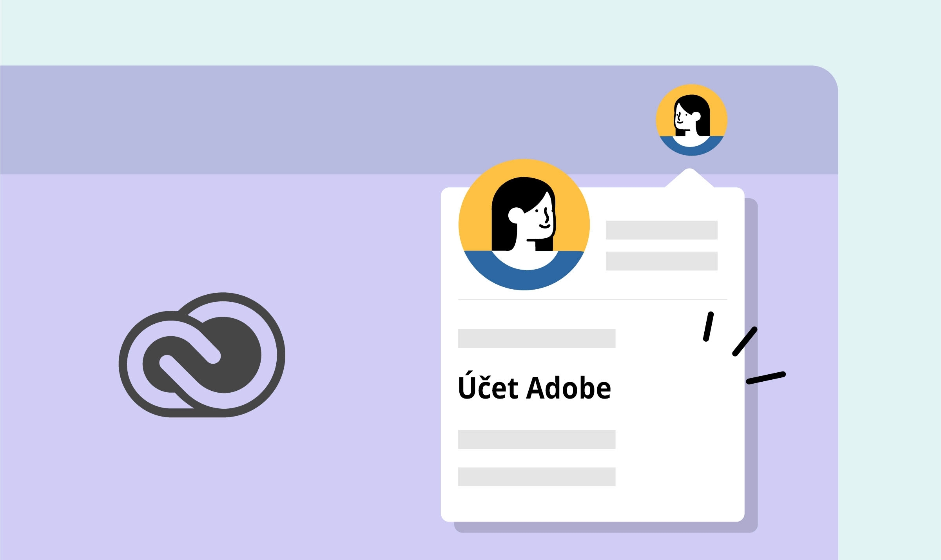This screenshot has width=941, height=560.
Task: Click the near-horizontal black stroke outside the popup
Action: (766, 378)
